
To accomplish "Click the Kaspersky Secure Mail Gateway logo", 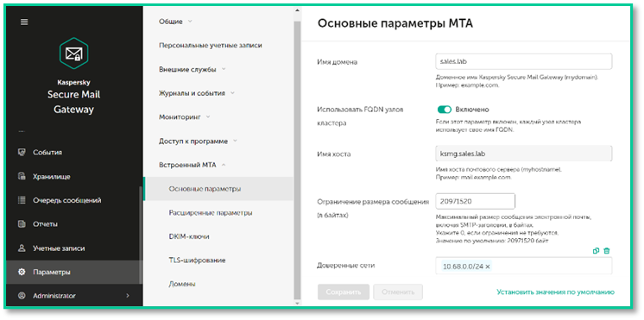I will point(74,53).
